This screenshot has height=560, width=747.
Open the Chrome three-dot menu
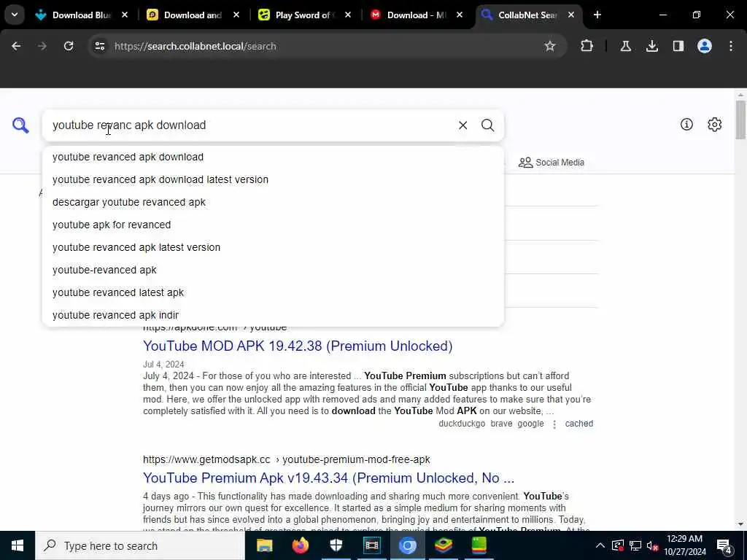coord(730,46)
